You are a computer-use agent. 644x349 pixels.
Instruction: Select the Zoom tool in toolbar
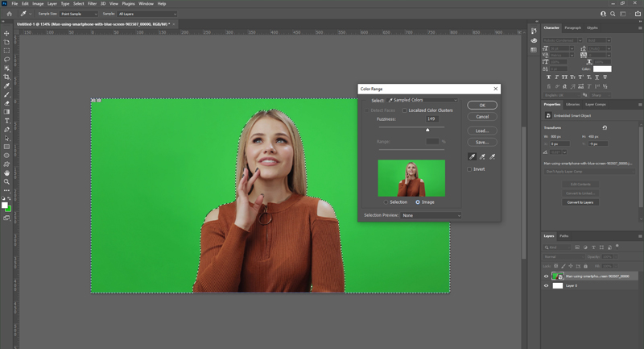pos(6,181)
